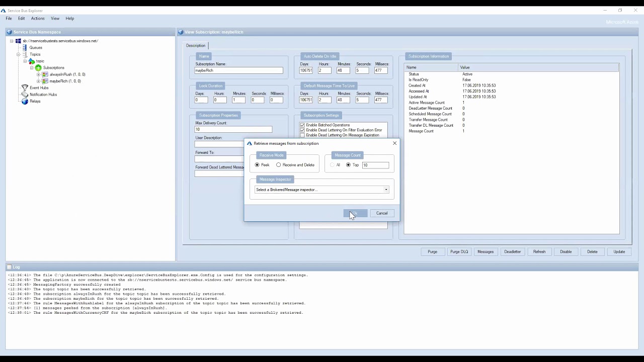Click the Value column header
The image size is (644, 362).
(x=538, y=67)
